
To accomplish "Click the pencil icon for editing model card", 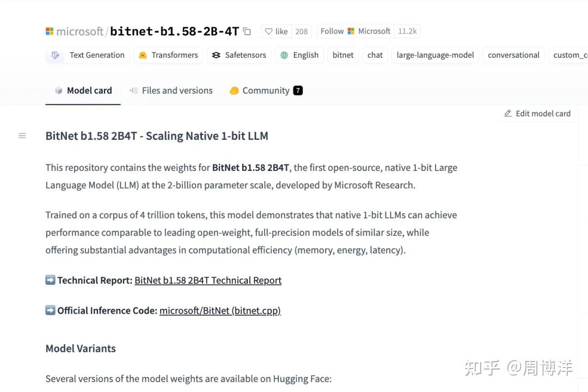I will click(507, 113).
